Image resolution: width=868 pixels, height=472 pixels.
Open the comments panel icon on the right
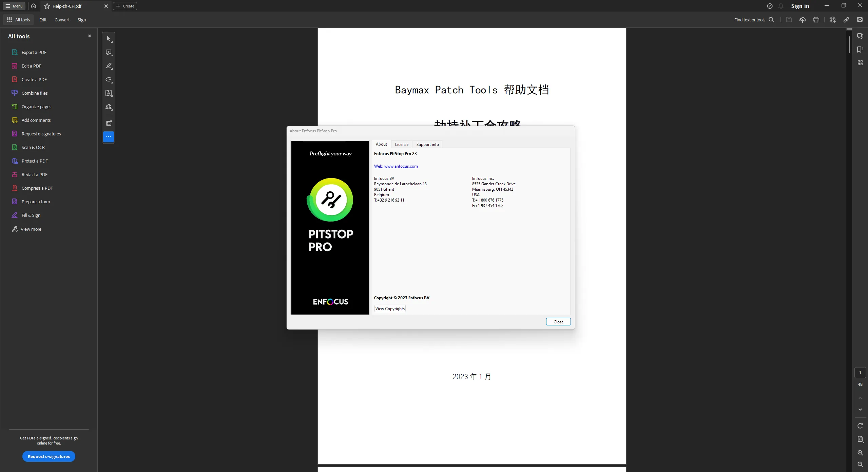(x=860, y=36)
